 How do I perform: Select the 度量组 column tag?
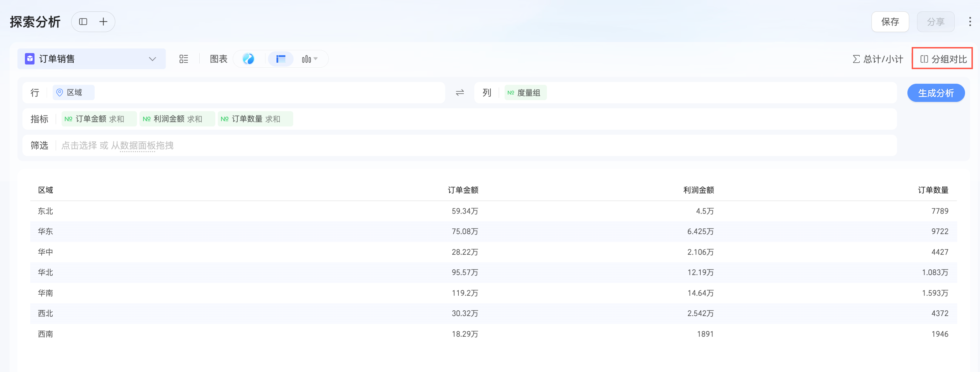coord(525,93)
